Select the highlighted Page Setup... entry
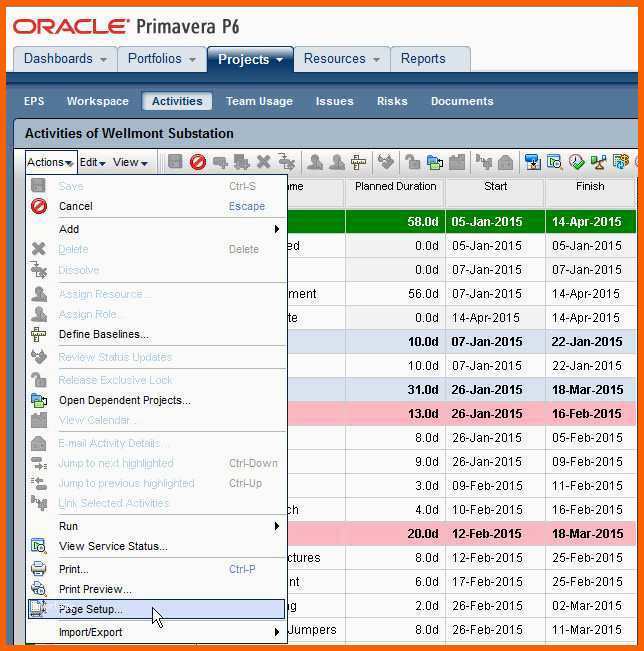The height and width of the screenshot is (651, 644). pyautogui.click(x=157, y=609)
